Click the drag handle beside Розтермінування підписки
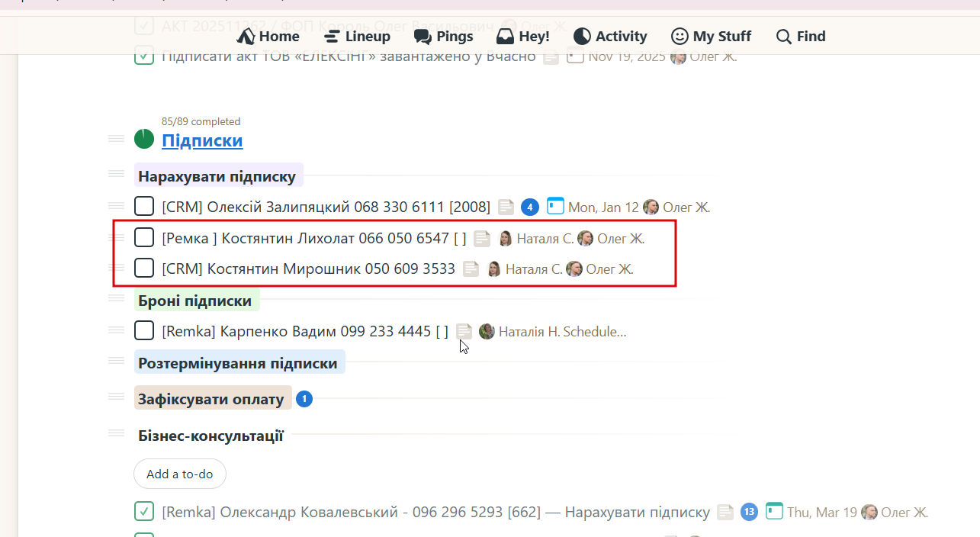This screenshot has width=980, height=537. point(116,360)
